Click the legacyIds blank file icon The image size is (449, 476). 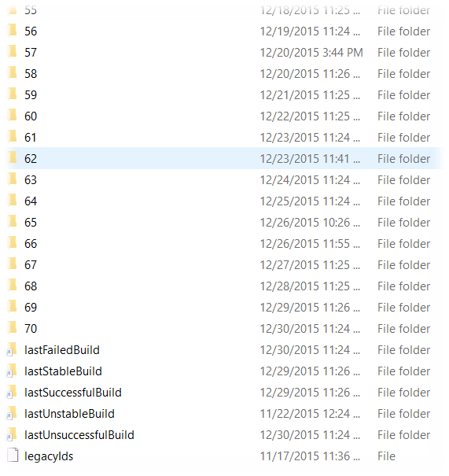(13, 456)
